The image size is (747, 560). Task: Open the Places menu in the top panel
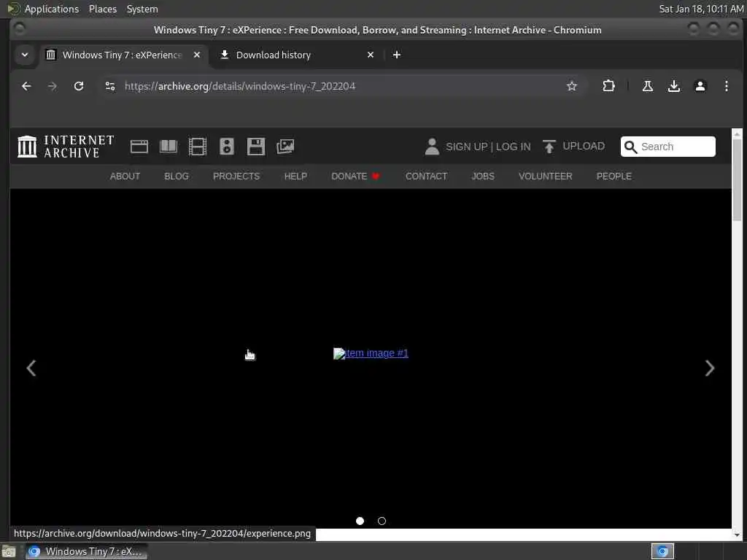pyautogui.click(x=103, y=9)
